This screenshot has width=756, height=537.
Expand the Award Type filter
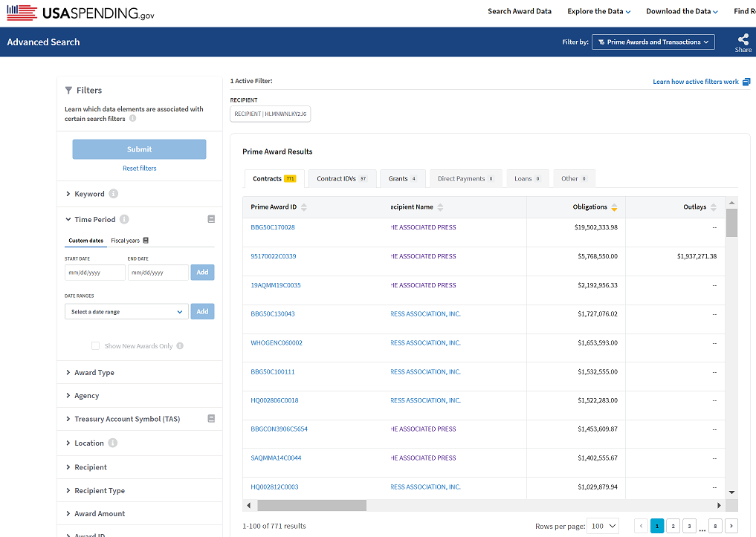point(94,373)
